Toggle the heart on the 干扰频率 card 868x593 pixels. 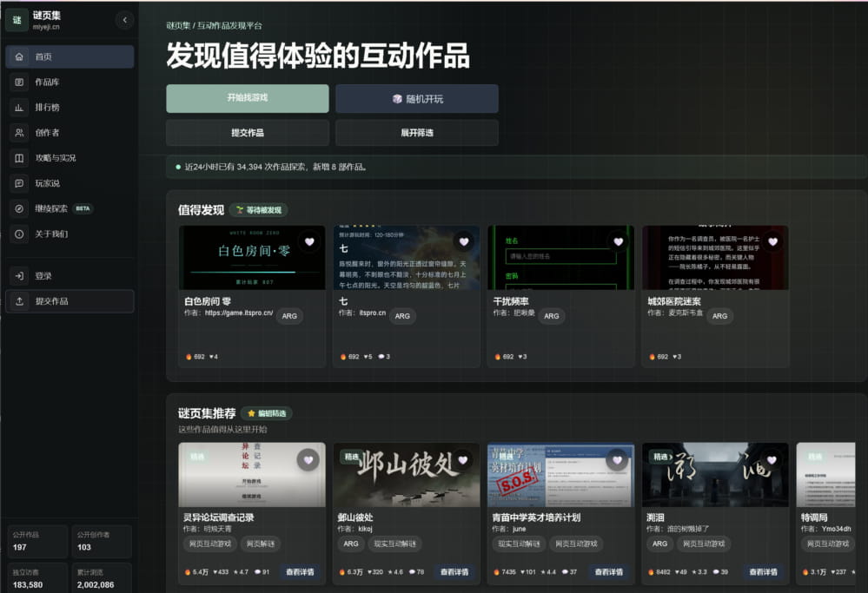pos(619,241)
